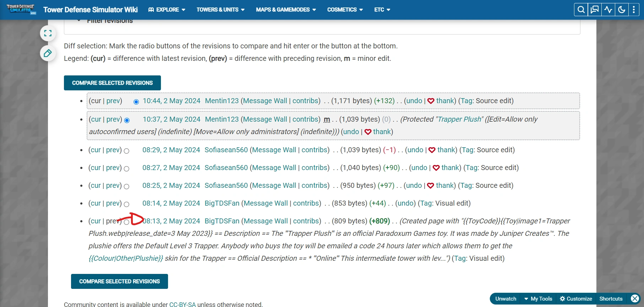Expand the TOWERS & UNITS dropdown
644x307 pixels.
(221, 10)
